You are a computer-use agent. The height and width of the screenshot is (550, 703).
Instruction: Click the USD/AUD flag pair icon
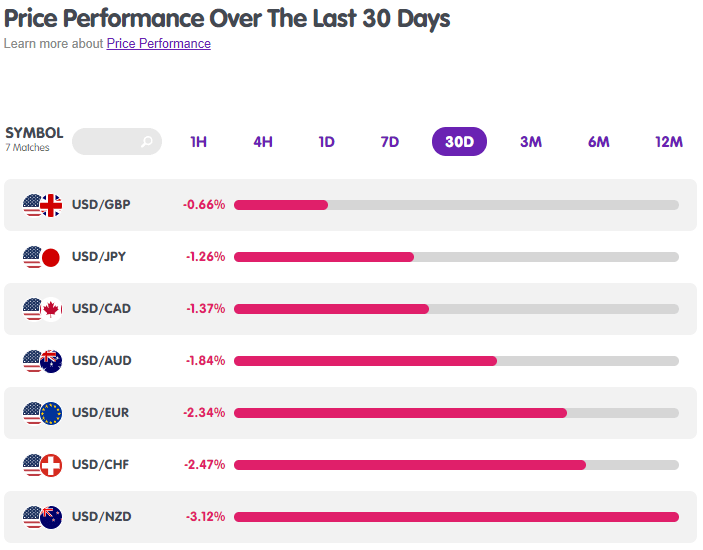tap(43, 361)
